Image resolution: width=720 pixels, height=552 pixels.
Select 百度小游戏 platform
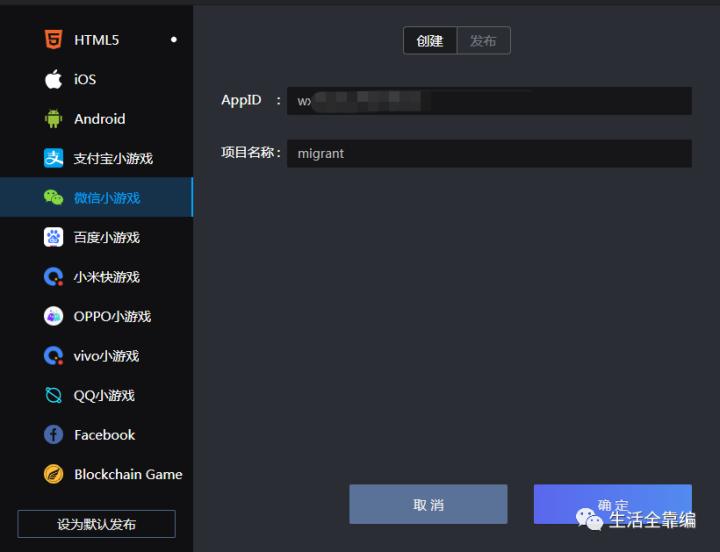point(107,237)
